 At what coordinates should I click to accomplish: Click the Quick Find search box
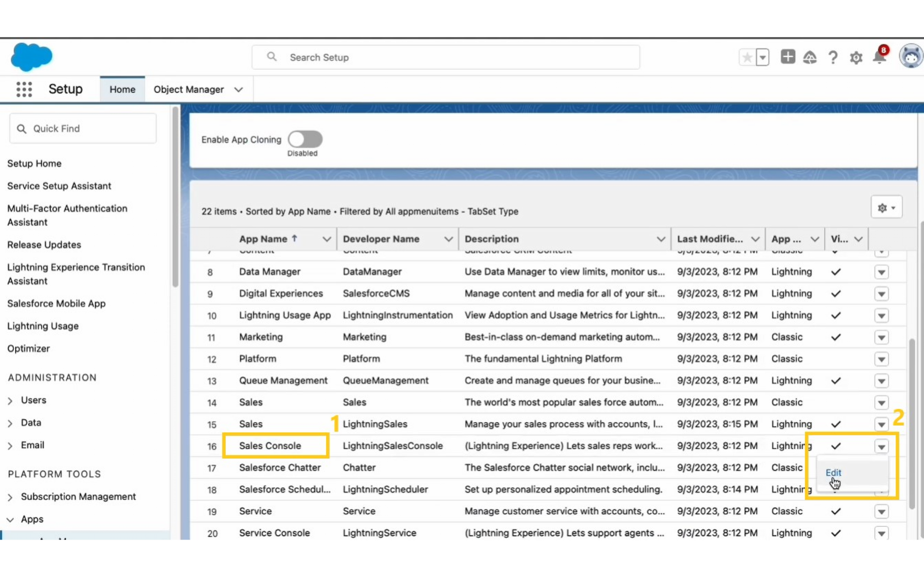point(83,128)
